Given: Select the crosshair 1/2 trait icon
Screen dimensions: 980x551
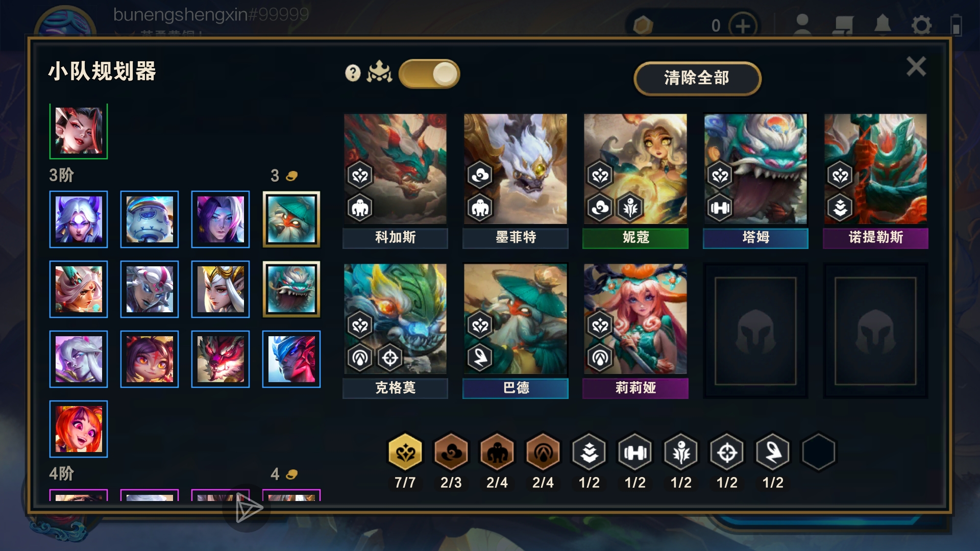Looking at the screenshot, I should (727, 452).
